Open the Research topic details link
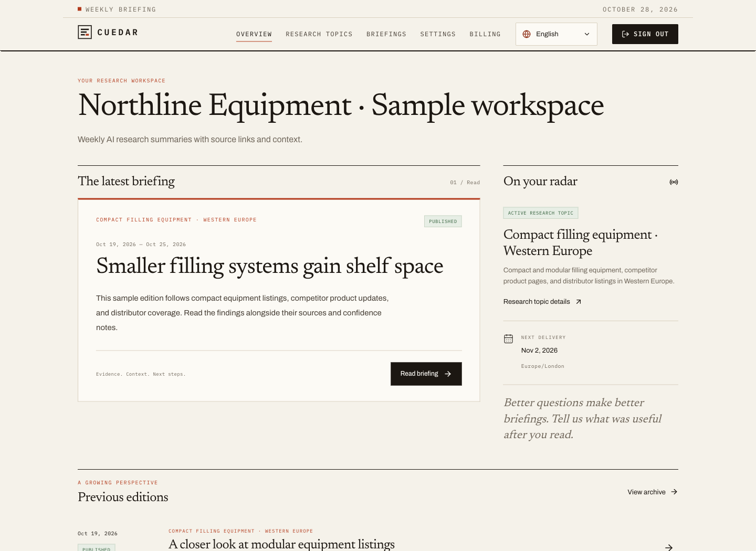Screen dimensions: 756x551 [542, 302]
